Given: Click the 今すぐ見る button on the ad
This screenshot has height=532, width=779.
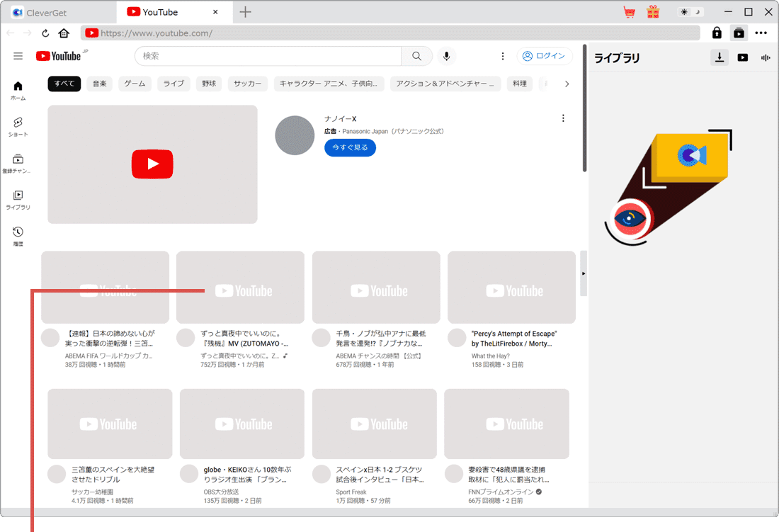Looking at the screenshot, I should (x=350, y=147).
